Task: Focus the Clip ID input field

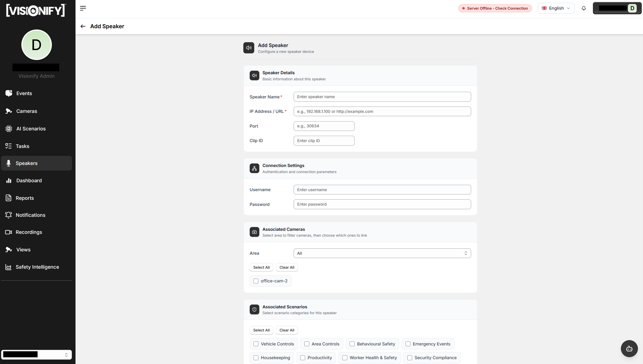Action: point(324,141)
